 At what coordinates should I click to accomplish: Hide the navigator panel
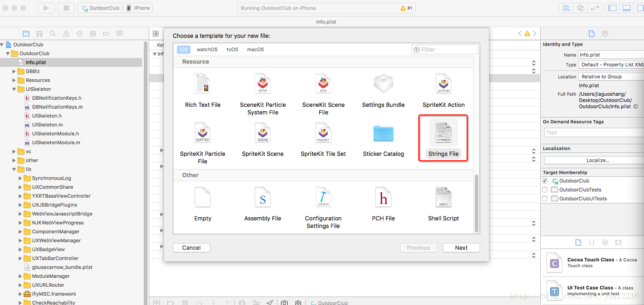pos(612,8)
